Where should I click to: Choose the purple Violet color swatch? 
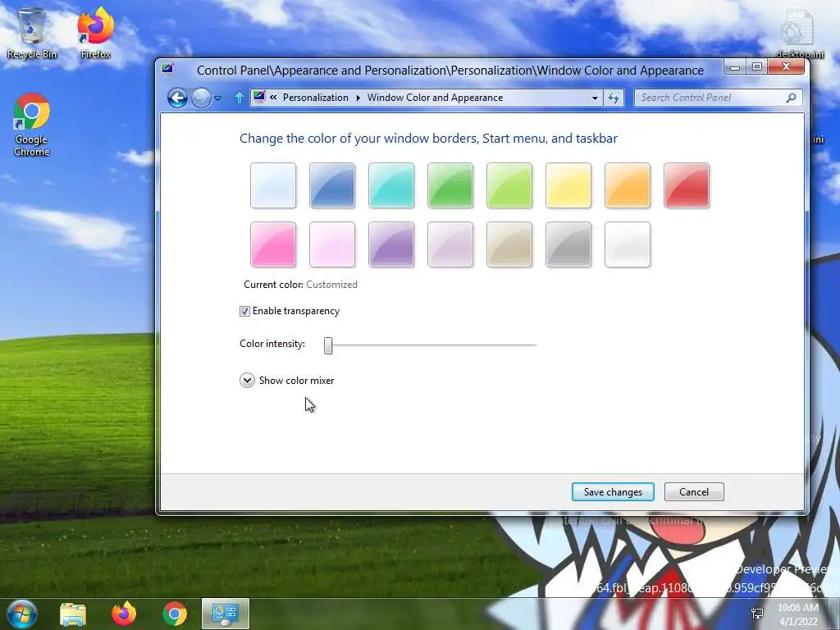(391, 244)
